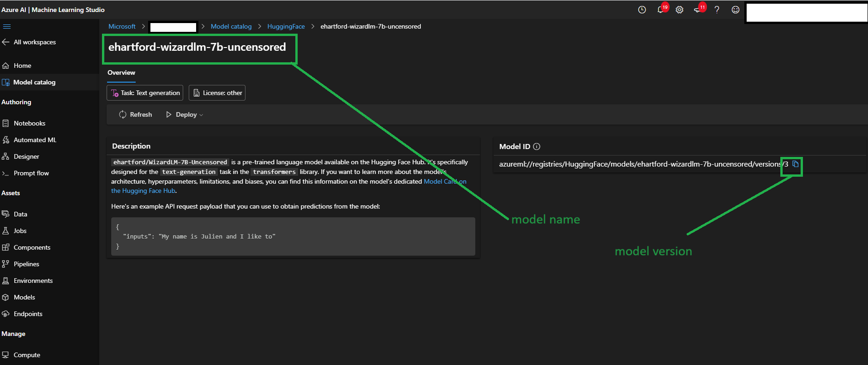This screenshot has height=365, width=868.
Task: Open Data in the sidebar
Action: point(14,214)
